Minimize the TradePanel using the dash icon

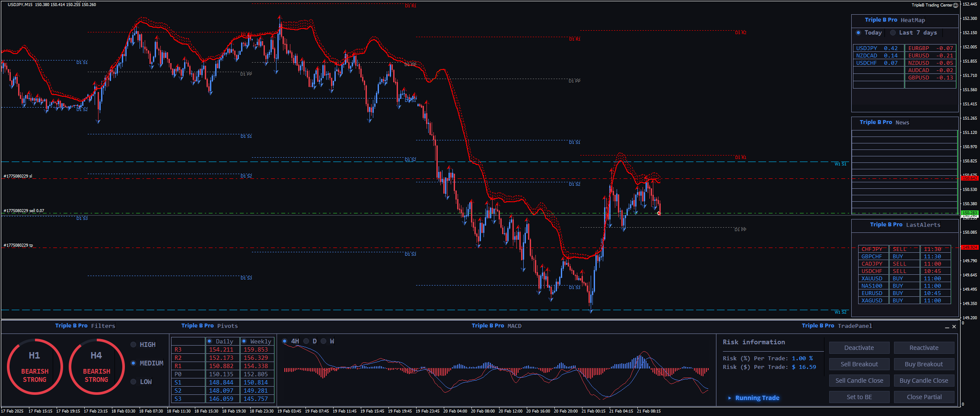tap(947, 327)
